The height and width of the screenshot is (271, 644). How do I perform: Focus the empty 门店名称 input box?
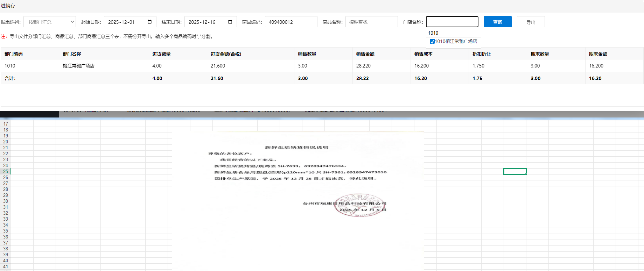pyautogui.click(x=452, y=22)
